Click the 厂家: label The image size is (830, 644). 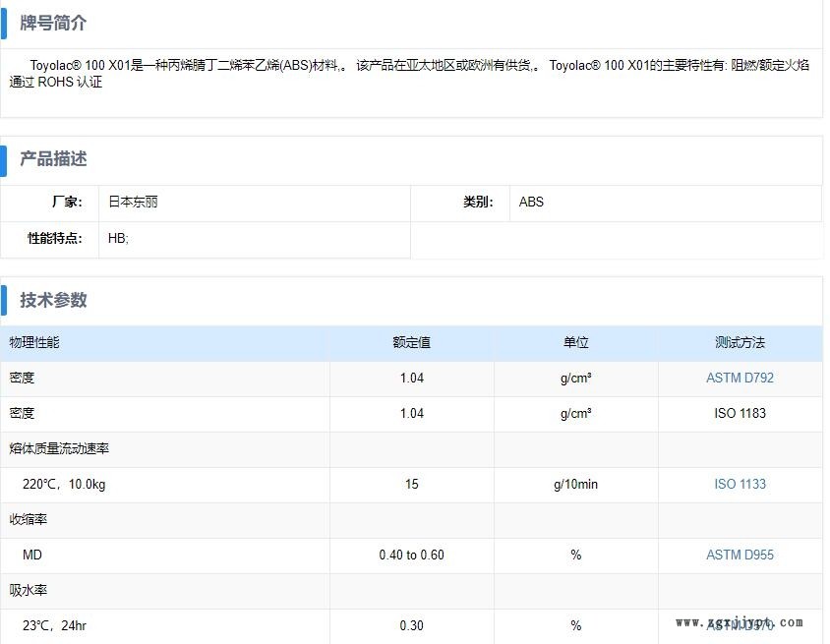[67, 202]
